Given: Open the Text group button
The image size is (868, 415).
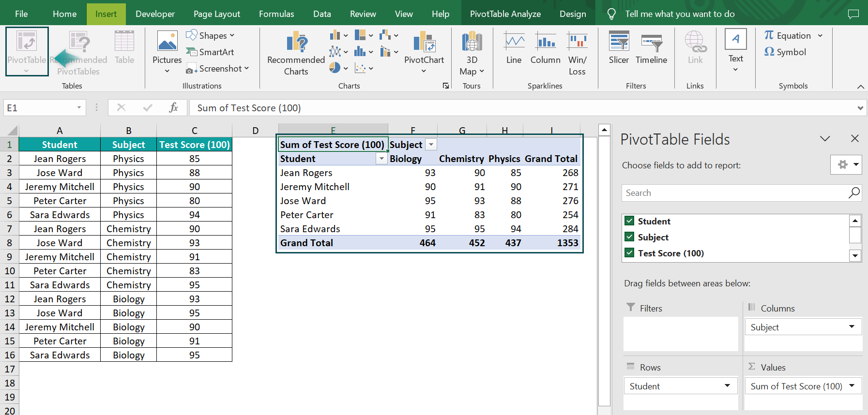Looking at the screenshot, I should (x=735, y=51).
